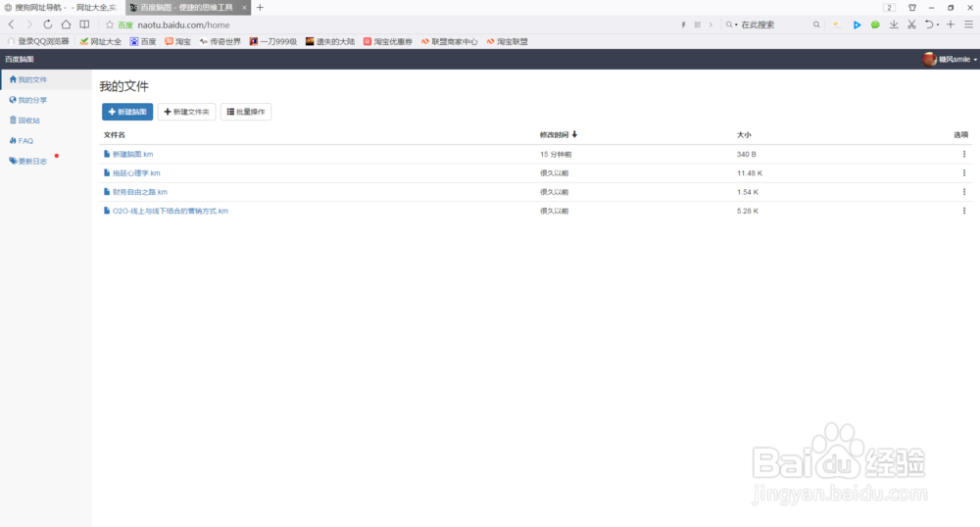Click the tab count box showing 2

pyautogui.click(x=890, y=8)
